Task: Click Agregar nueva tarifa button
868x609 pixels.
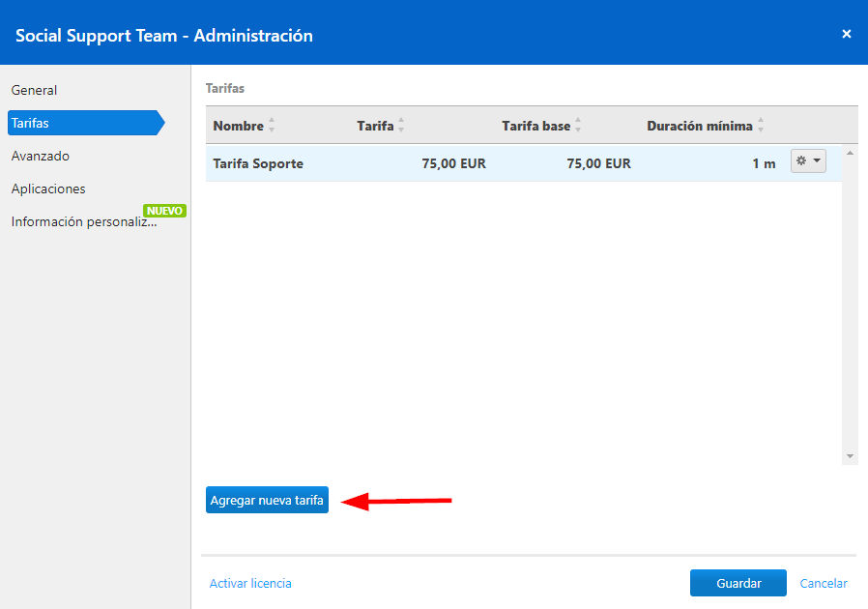Action: pyautogui.click(x=267, y=500)
